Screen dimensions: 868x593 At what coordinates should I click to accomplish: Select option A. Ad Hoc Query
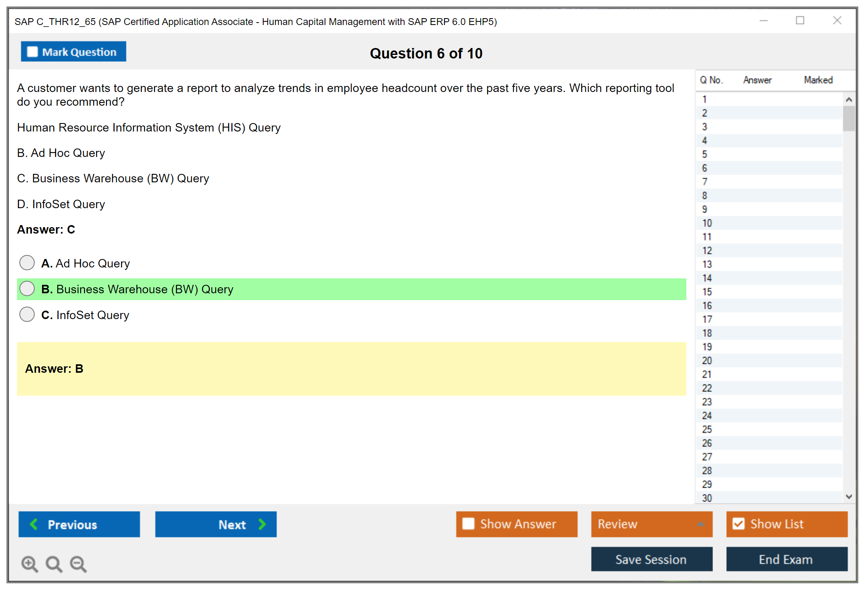(27, 263)
